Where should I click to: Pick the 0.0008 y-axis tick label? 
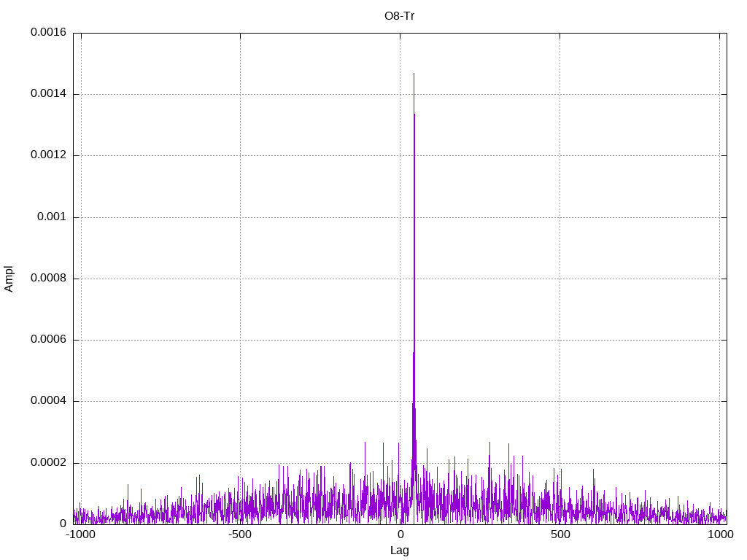coord(48,279)
